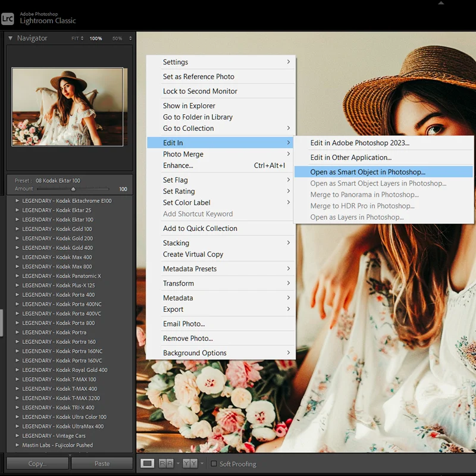Choose Email Photo...
This screenshot has height=476, width=476.
[x=221, y=324]
